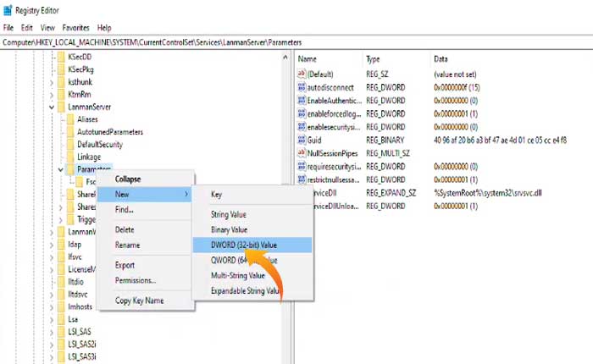Click the KtmRm folder icon
Image resolution: width=593 pixels, height=364 pixels.
click(61, 95)
